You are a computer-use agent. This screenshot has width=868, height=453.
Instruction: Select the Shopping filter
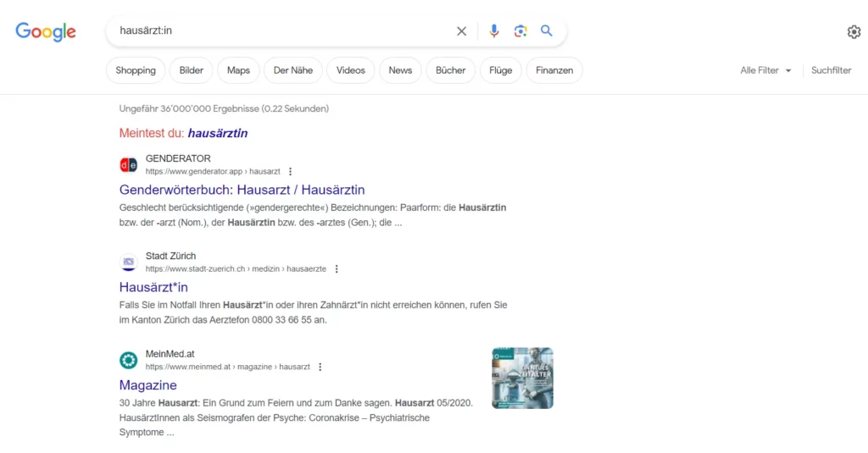pos(136,70)
